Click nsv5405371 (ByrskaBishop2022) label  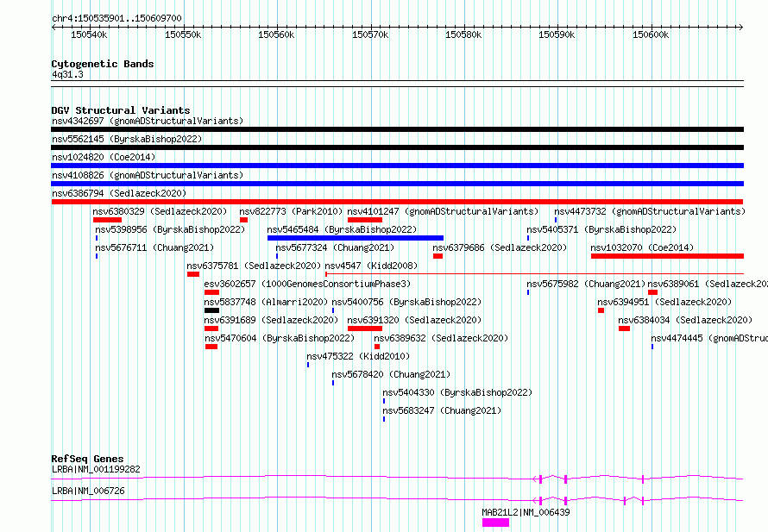pos(601,229)
